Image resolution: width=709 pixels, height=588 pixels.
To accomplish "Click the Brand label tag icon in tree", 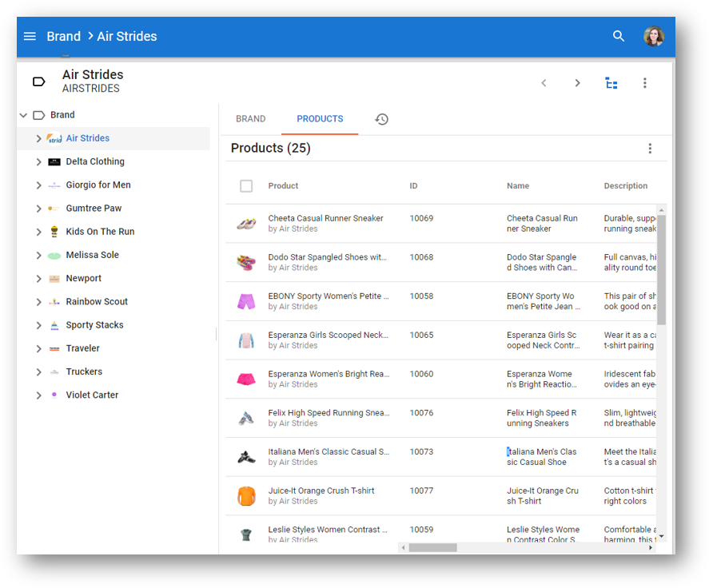I will [x=39, y=115].
